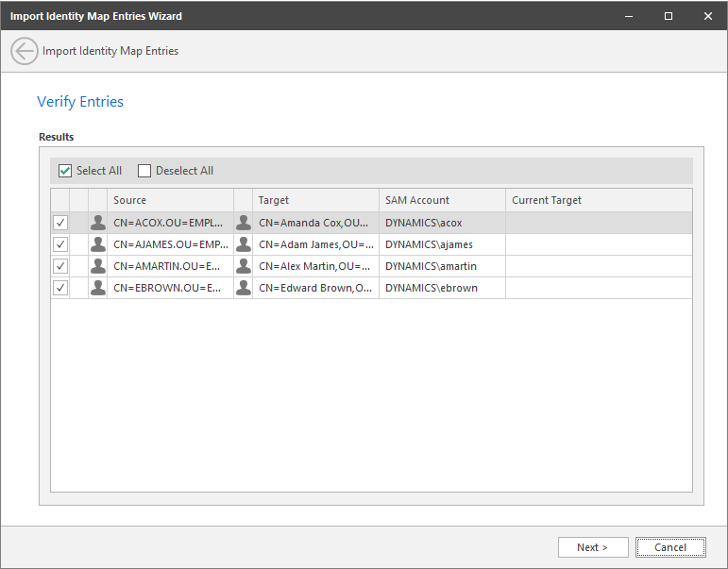Check the Deselect All checkbox

pos(144,171)
